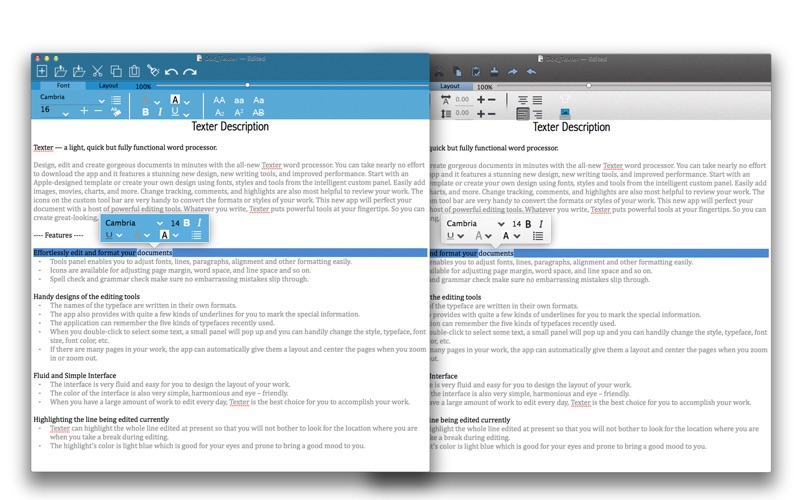Click the zoom slider handle in the blue window
Image resolution: width=800 pixels, height=500 pixels.
point(247,85)
